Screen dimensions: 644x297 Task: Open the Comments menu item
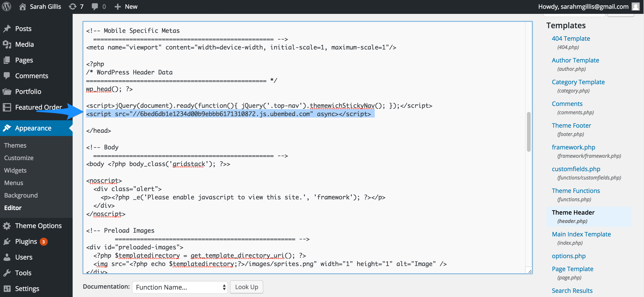click(x=32, y=76)
